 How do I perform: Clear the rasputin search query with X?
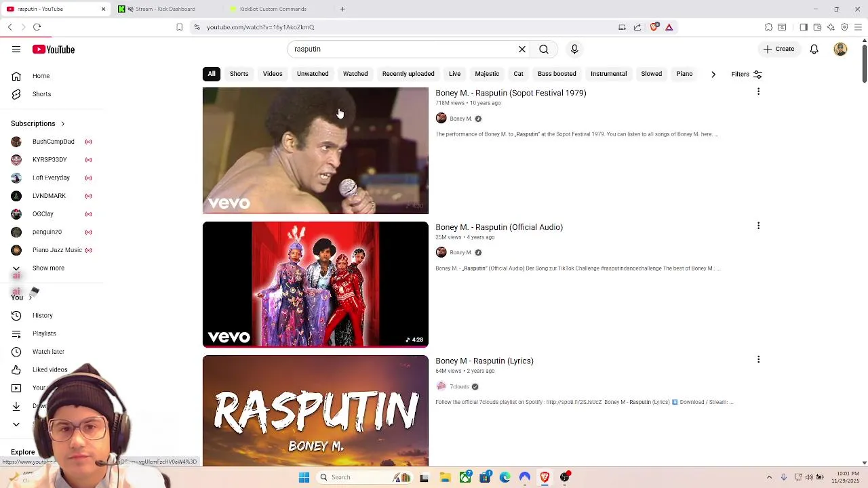(522, 49)
